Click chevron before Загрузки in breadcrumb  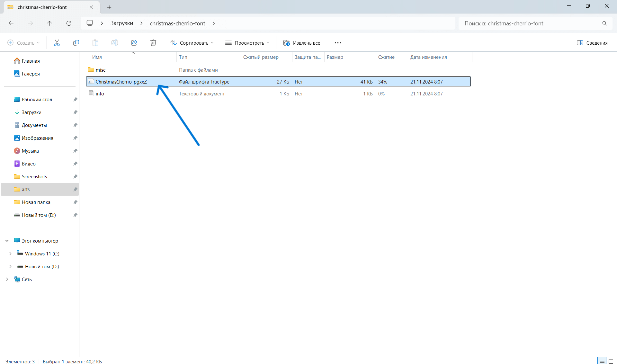102,23
